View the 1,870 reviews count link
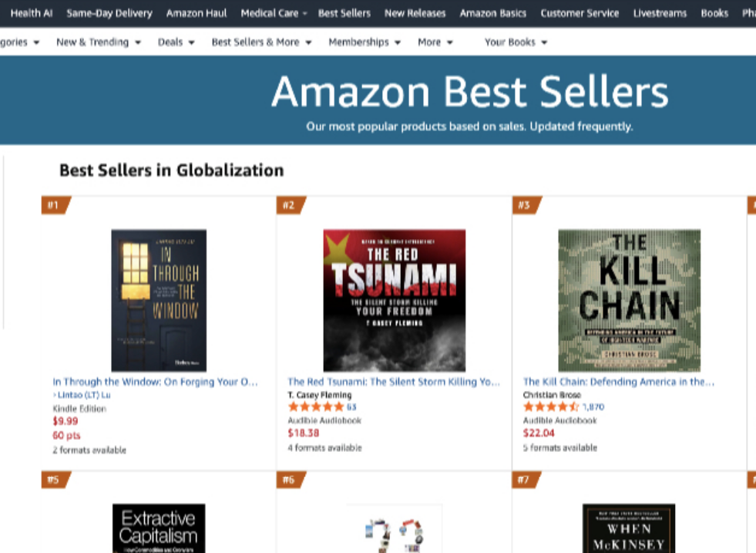This screenshot has height=553, width=756. click(593, 407)
